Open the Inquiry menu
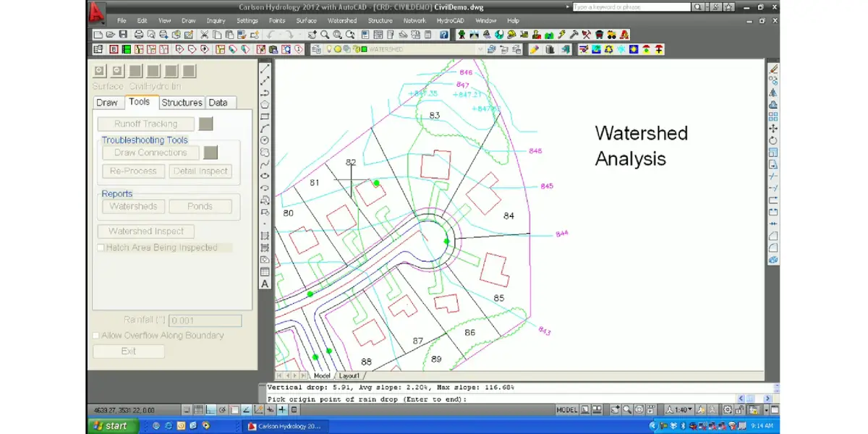 pos(216,20)
